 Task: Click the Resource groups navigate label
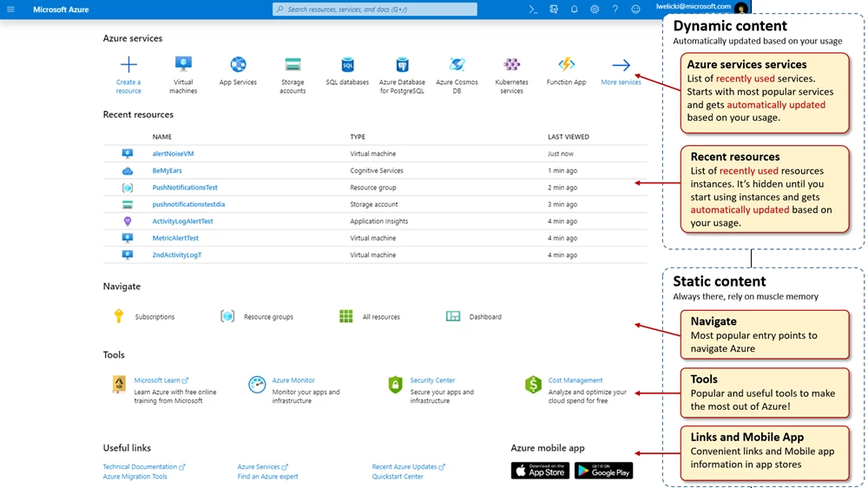click(x=268, y=317)
